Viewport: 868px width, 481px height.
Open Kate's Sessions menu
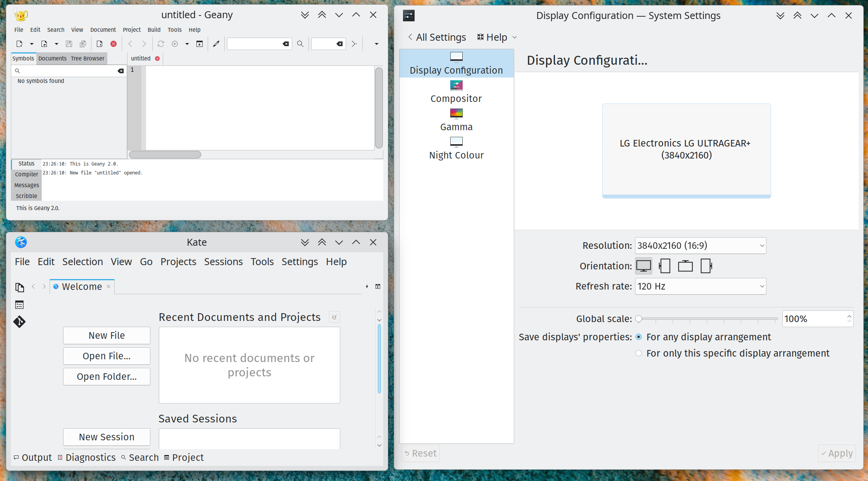pyautogui.click(x=224, y=262)
